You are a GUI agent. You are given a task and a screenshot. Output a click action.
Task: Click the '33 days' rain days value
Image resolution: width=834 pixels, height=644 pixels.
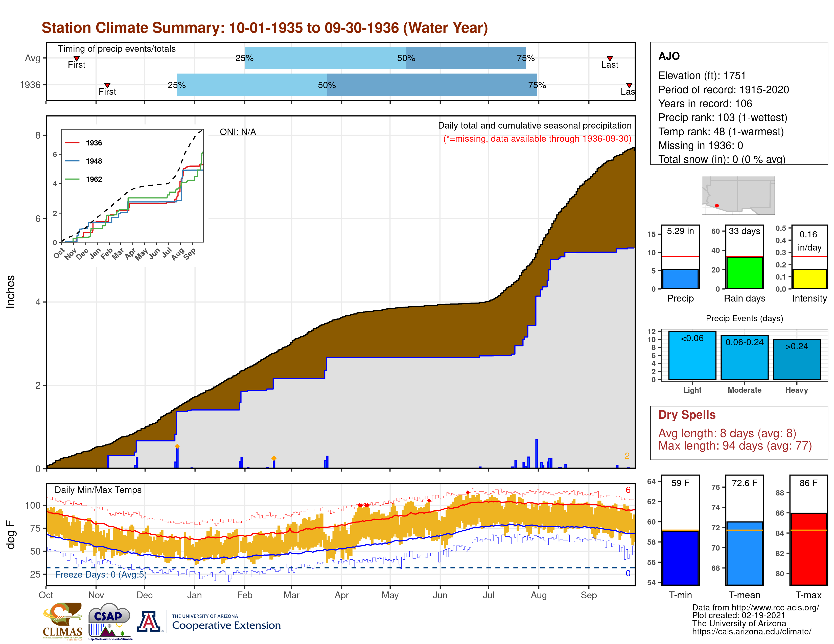point(744,231)
